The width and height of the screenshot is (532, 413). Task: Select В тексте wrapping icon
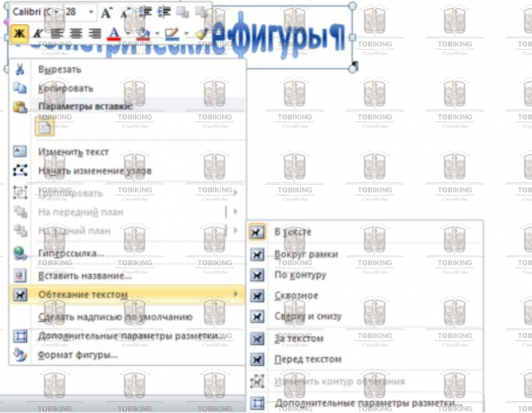tap(257, 232)
